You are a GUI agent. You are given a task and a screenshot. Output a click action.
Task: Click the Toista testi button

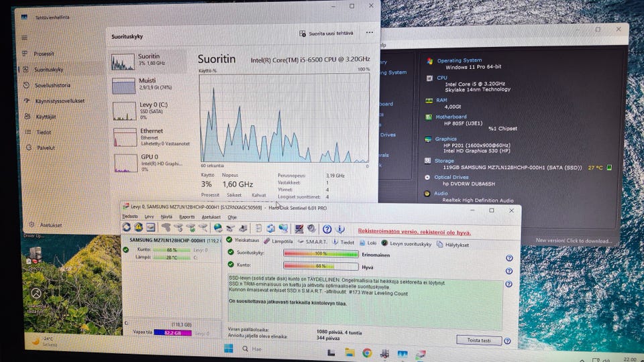tap(479, 341)
